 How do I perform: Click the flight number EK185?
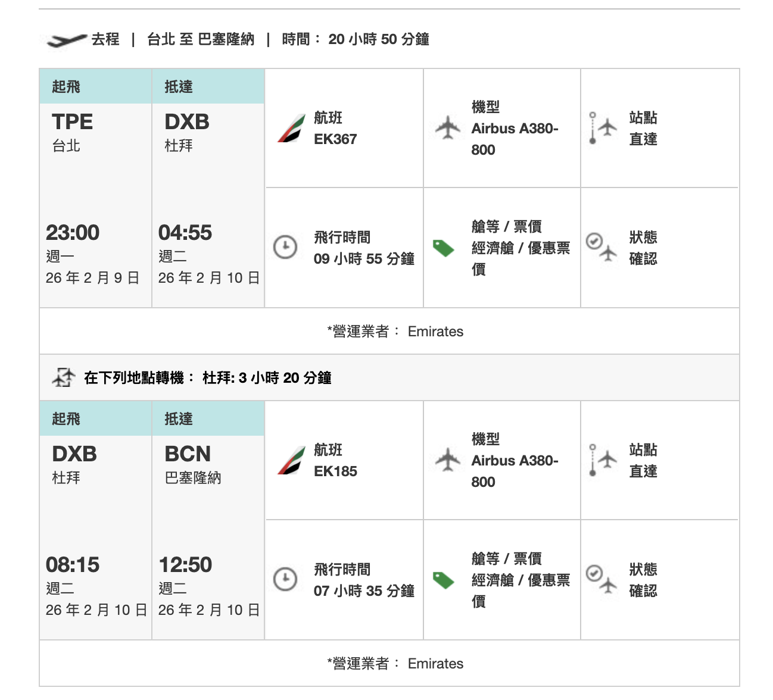(335, 471)
